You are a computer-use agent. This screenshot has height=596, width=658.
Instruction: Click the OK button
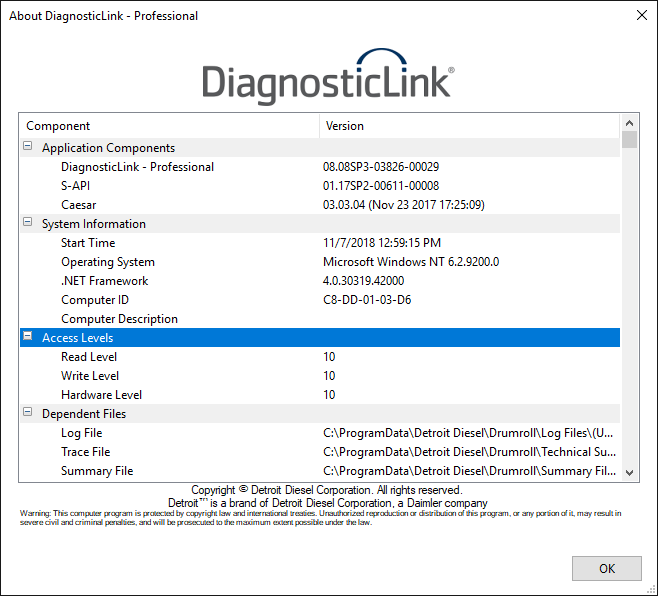pos(606,568)
